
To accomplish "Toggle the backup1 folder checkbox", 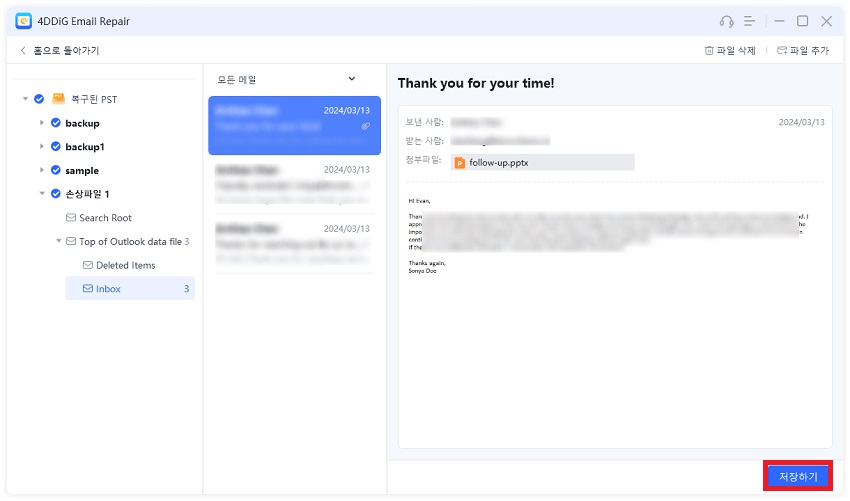I will [56, 147].
